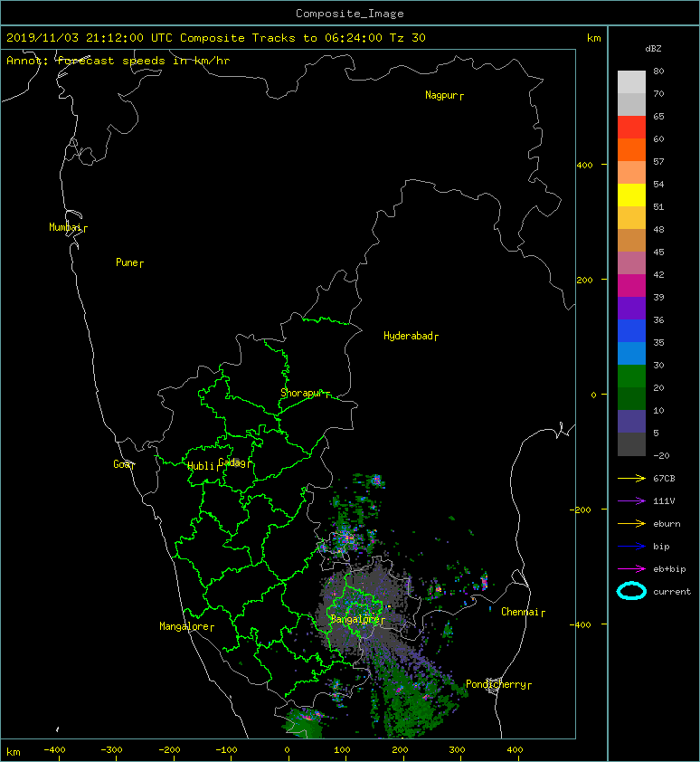Image resolution: width=700 pixels, height=762 pixels.
Task: Select the magenta 39–42 dBZ color swatch
Action: tap(631, 286)
